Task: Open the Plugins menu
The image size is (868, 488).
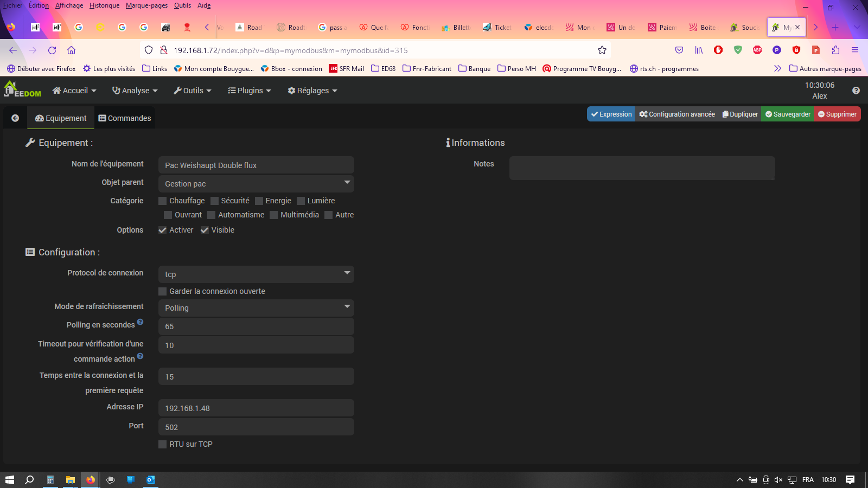Action: point(249,91)
